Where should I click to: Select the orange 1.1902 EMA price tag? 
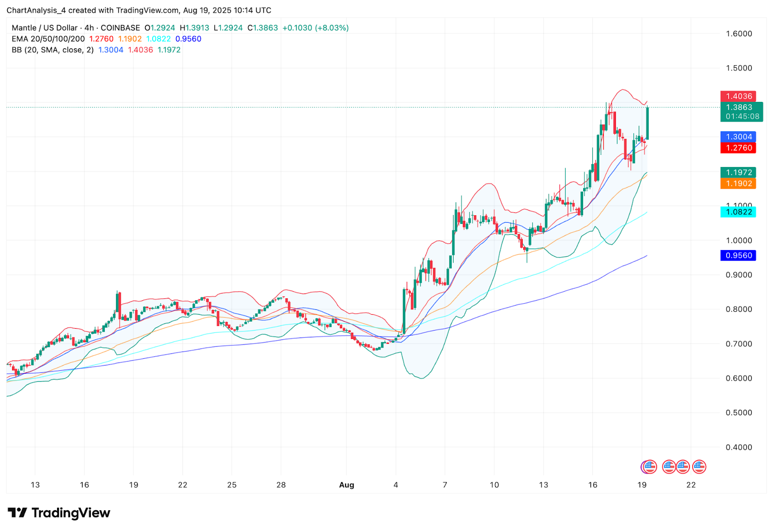[x=738, y=183]
